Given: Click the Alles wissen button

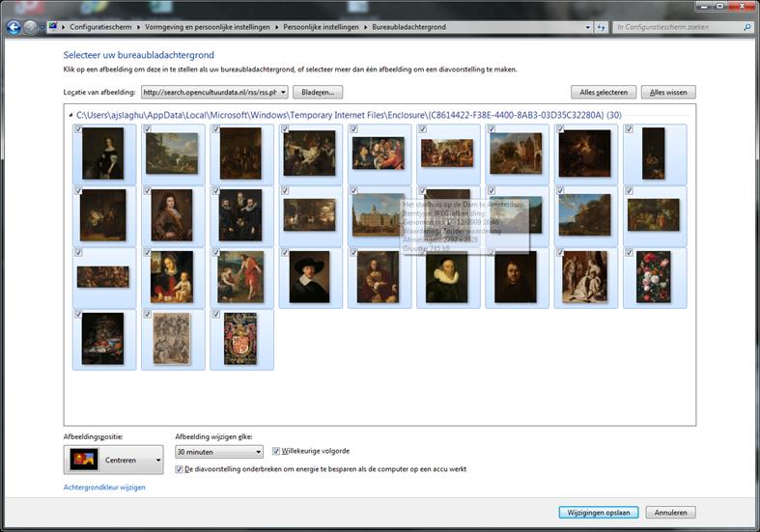Looking at the screenshot, I should [668, 92].
